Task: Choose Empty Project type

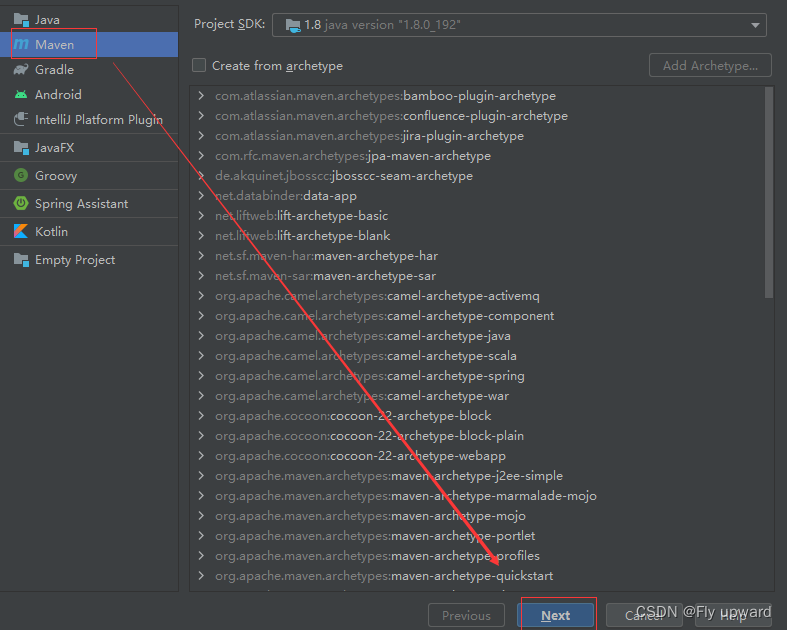Action: click(89, 260)
